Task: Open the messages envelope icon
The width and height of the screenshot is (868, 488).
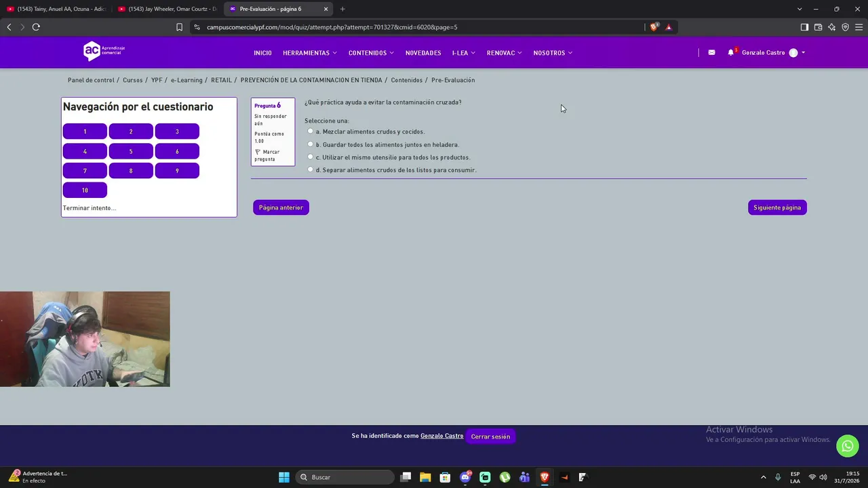Action: (x=711, y=52)
